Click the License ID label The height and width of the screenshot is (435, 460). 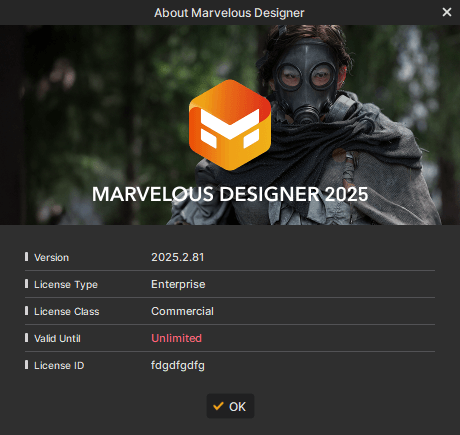[59, 366]
